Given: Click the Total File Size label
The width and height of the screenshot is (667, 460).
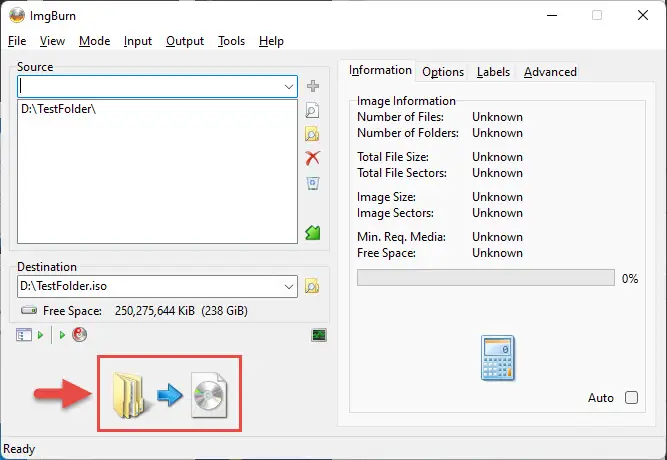Looking at the screenshot, I should pyautogui.click(x=393, y=157).
